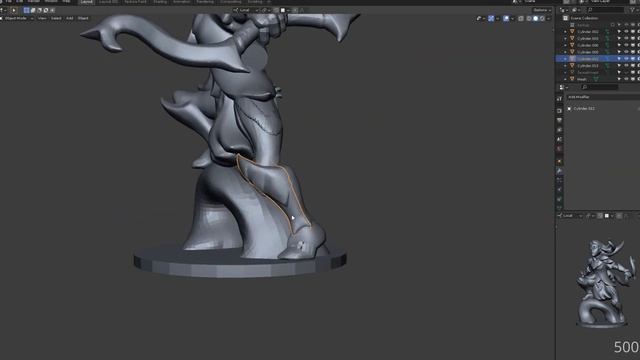Open the object types visibility dropdown in viewport
This screenshot has width=640, height=360.
(x=480, y=18)
